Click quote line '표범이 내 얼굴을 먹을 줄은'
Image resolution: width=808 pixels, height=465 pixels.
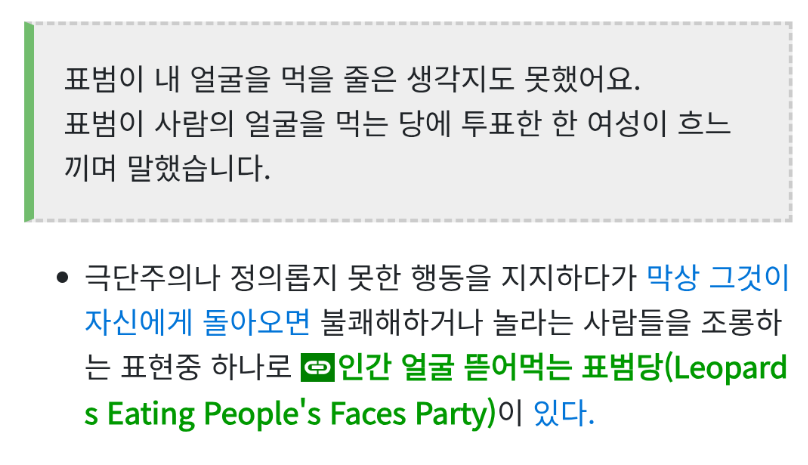click(x=230, y=79)
